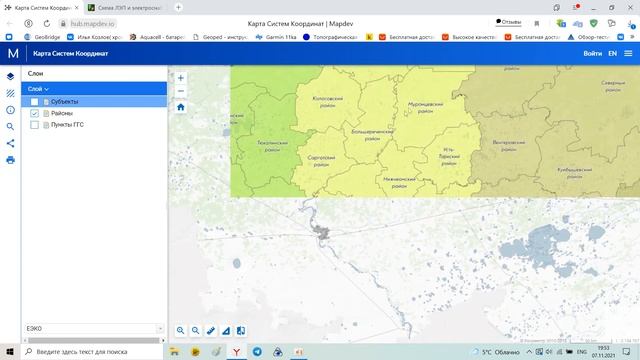Click the Саргатский район label on map

pyautogui.click(x=321, y=161)
